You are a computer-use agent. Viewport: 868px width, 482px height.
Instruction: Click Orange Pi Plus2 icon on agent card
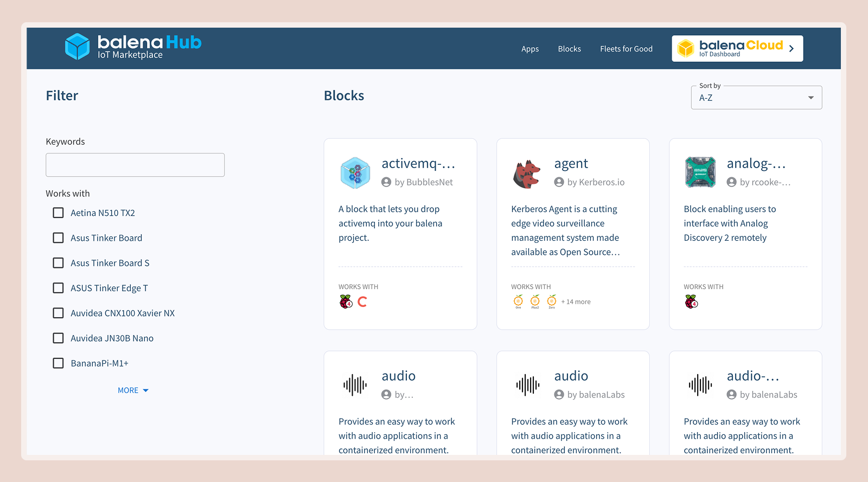pos(535,301)
